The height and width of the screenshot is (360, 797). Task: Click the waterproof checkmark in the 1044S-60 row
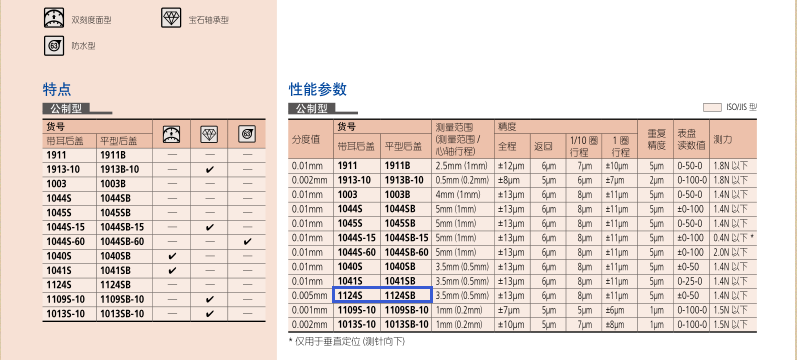coord(247,242)
